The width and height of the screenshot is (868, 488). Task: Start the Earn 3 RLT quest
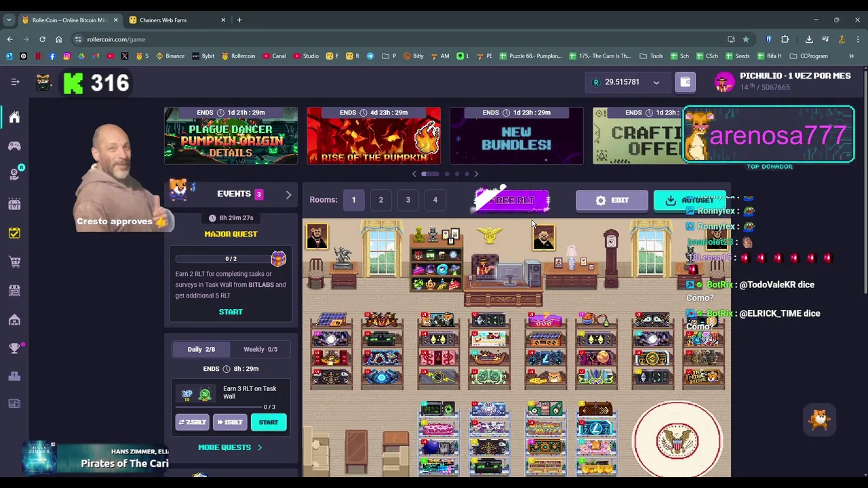pos(269,422)
